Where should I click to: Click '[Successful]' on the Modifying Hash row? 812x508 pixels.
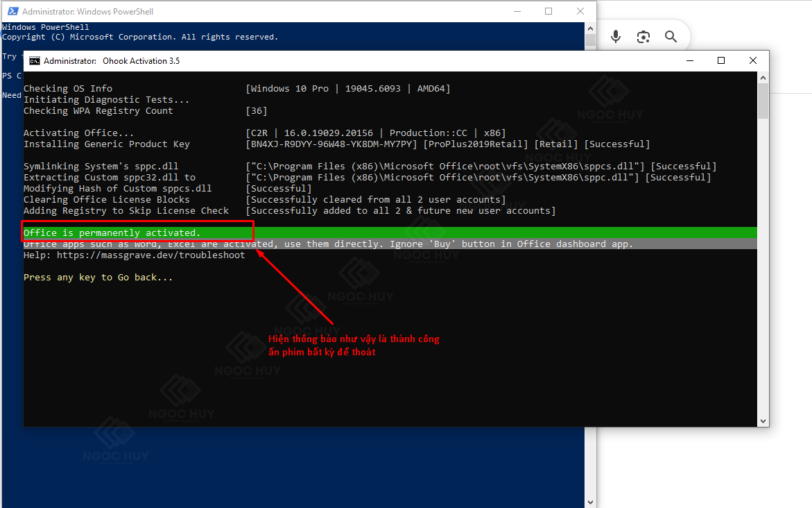(279, 189)
